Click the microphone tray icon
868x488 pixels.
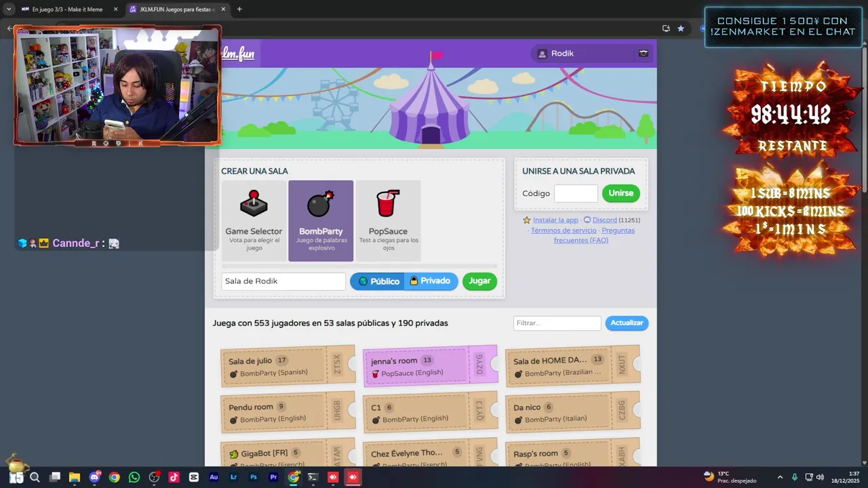point(795,477)
